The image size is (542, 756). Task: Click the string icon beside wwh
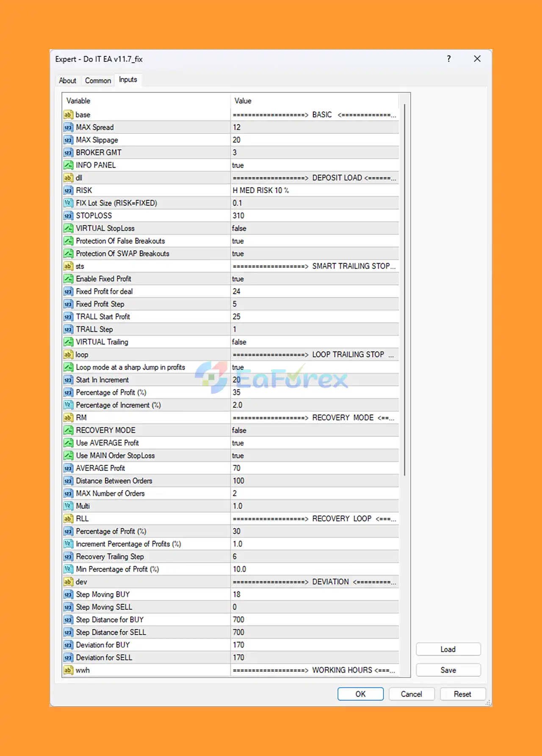[68, 670]
